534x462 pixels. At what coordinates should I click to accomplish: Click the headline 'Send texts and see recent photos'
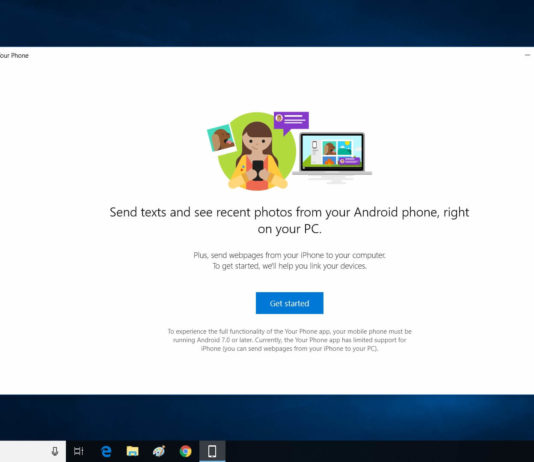point(289,220)
